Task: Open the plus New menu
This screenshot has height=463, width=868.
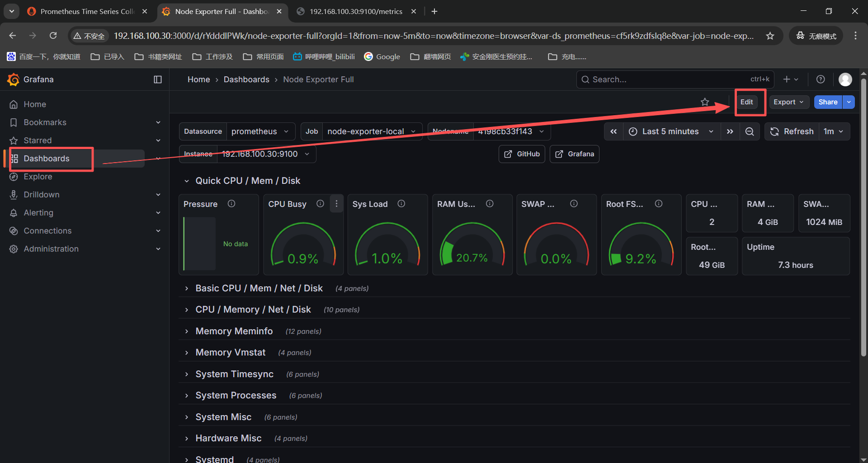Action: click(791, 80)
